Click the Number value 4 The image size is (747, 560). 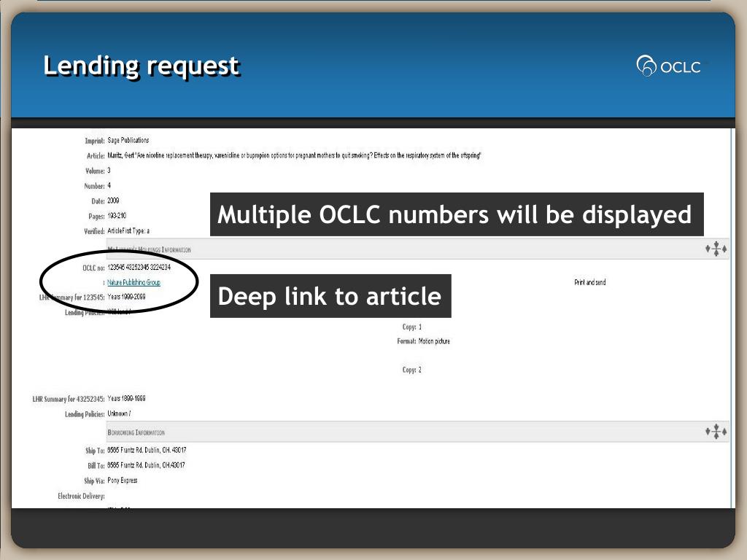(x=109, y=186)
